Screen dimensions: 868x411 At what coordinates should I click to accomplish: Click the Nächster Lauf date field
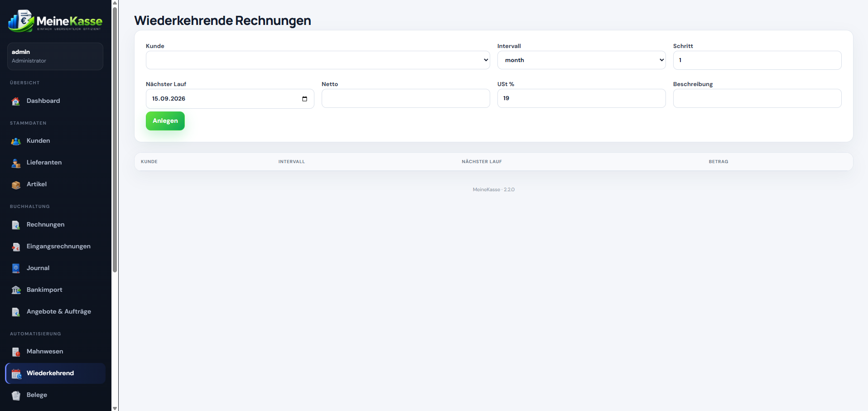[230, 99]
